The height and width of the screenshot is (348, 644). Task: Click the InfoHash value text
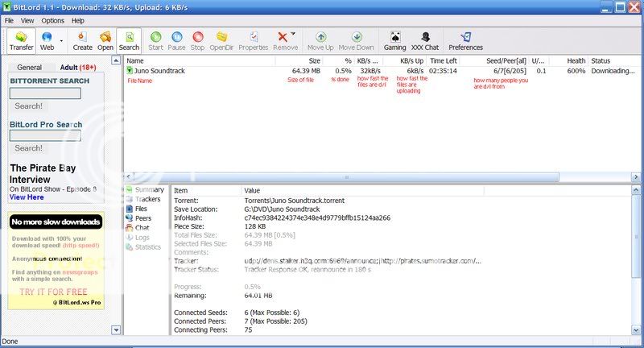point(317,217)
